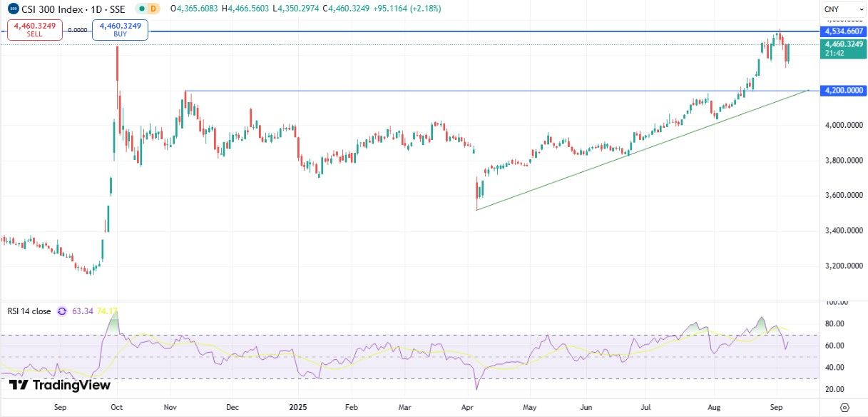Click the orange D data-delay badge
The height and width of the screenshot is (417, 868).
click(153, 9)
